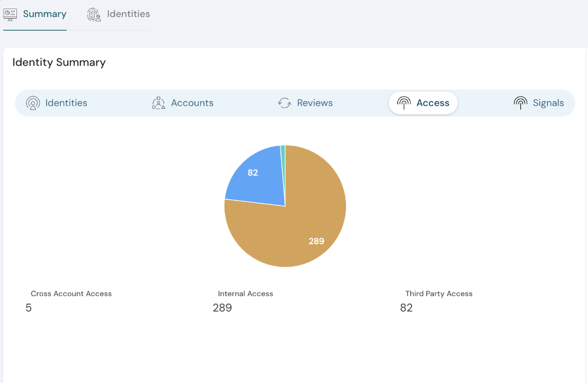Click the Internal Access label
The height and width of the screenshot is (383, 588).
tap(245, 293)
